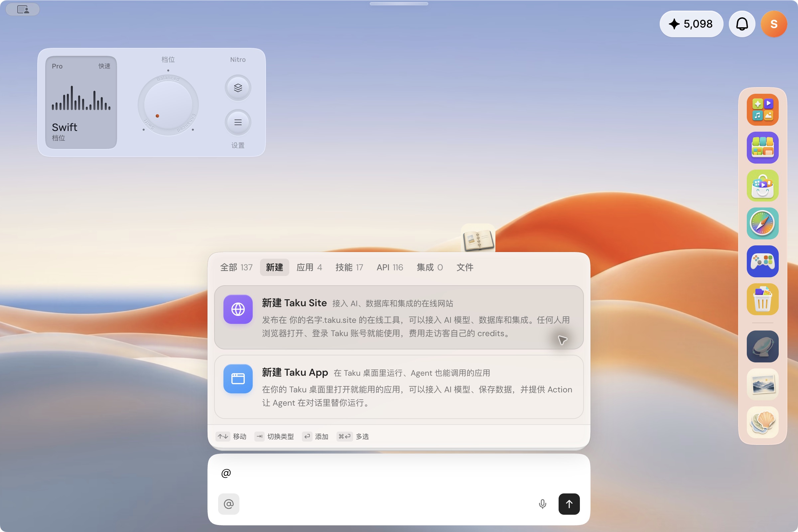Select the 新建 Taku Site item
Viewport: 798px width, 532px height.
(x=399, y=317)
